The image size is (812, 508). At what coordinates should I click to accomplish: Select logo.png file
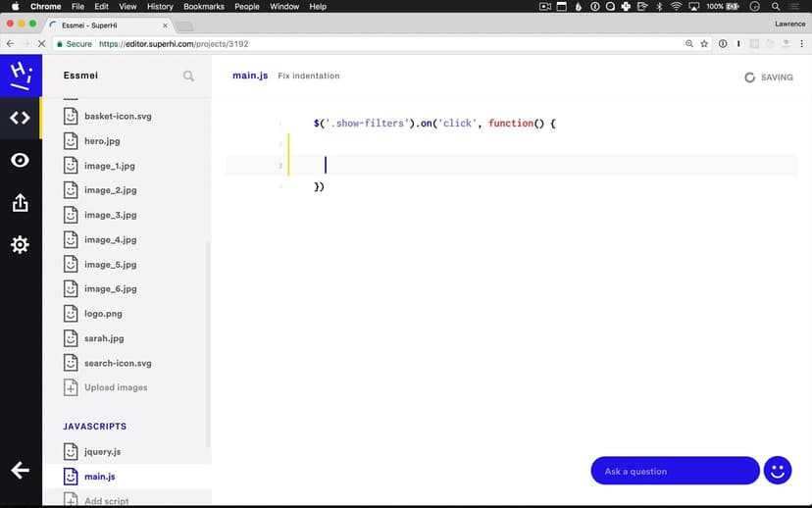103,314
